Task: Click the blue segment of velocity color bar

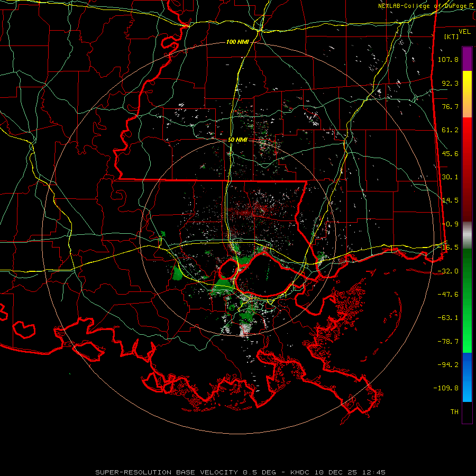Action: click(x=467, y=377)
